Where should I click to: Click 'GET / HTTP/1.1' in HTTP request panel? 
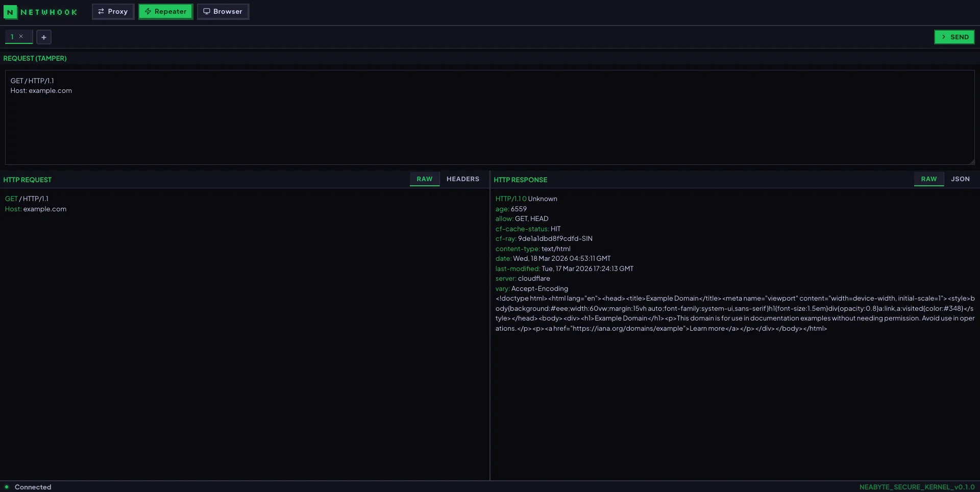27,199
